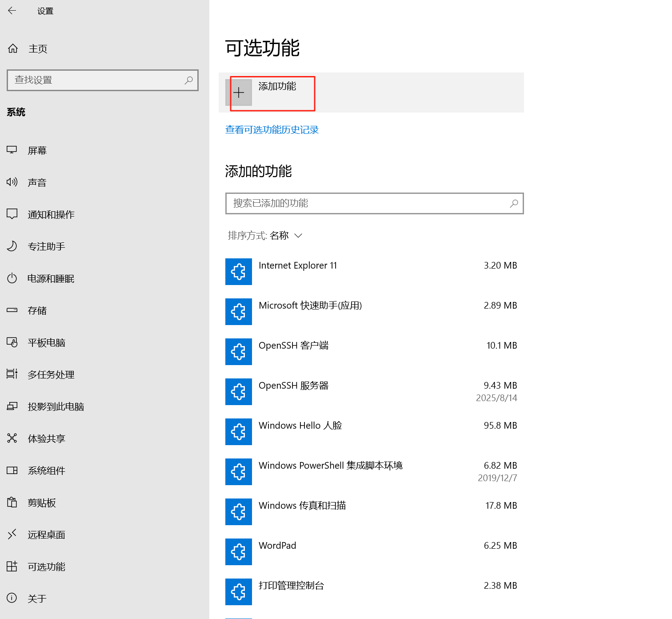Click search icon in 搜索已添加的功能 box

click(514, 203)
